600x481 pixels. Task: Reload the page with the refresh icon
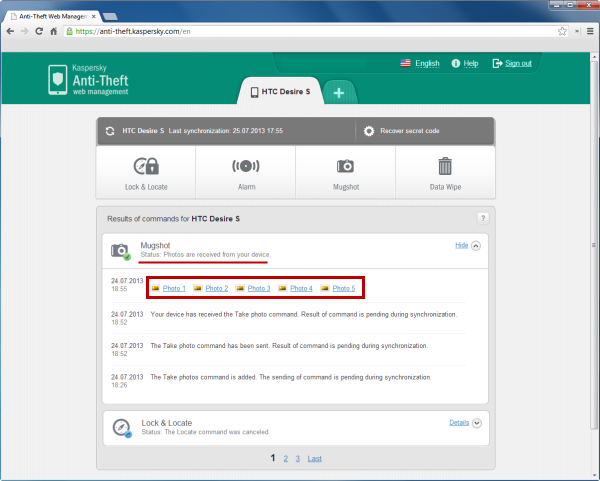tap(39, 31)
